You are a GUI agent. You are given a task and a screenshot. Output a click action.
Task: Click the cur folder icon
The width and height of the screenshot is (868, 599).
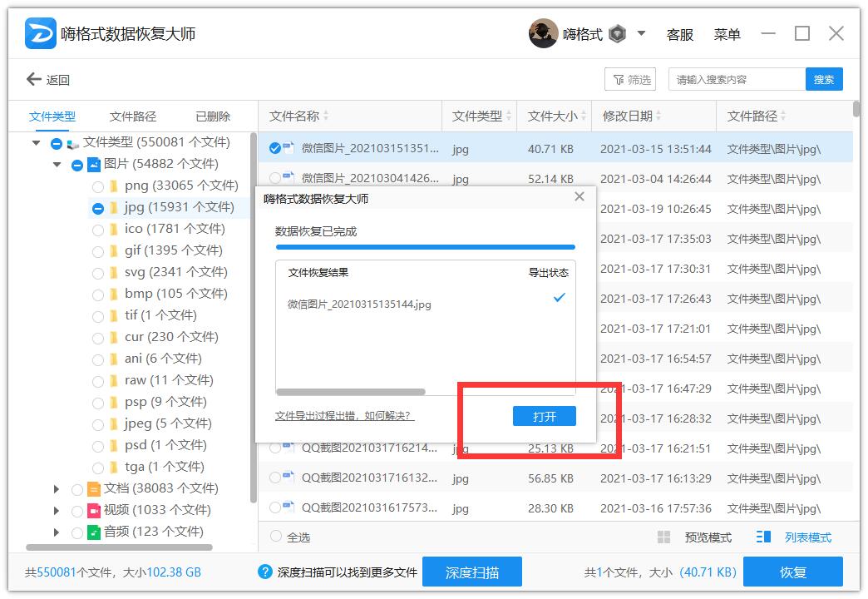coord(113,337)
